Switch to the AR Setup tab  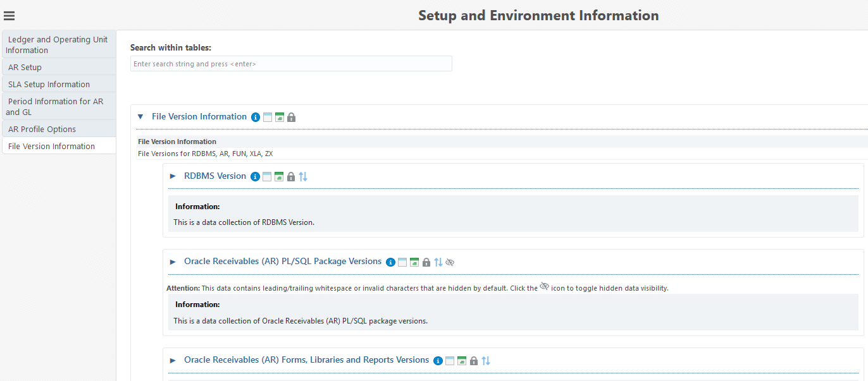point(25,67)
